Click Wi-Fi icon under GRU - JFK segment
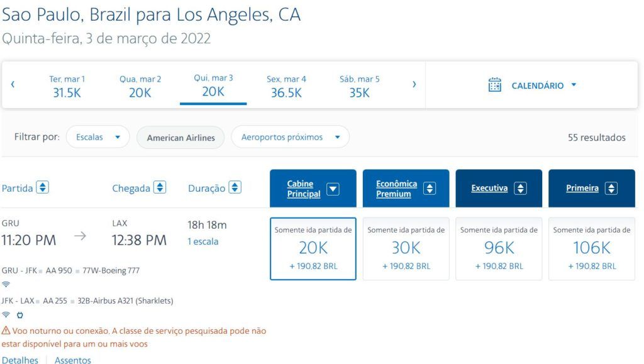 pyautogui.click(x=6, y=284)
